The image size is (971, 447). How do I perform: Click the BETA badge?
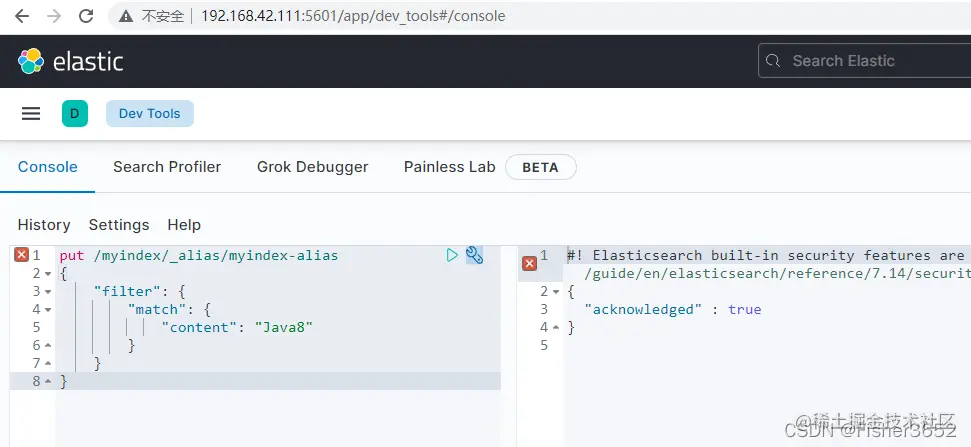click(x=541, y=167)
